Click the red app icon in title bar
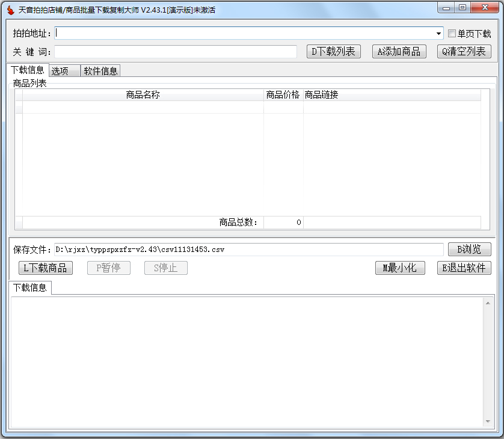The image size is (504, 439). tap(10, 10)
